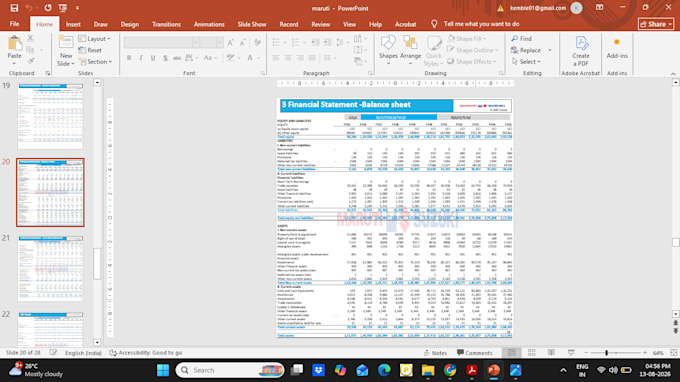Open the Select dropdown in Editing
The height and width of the screenshot is (382, 680).
pyautogui.click(x=526, y=62)
